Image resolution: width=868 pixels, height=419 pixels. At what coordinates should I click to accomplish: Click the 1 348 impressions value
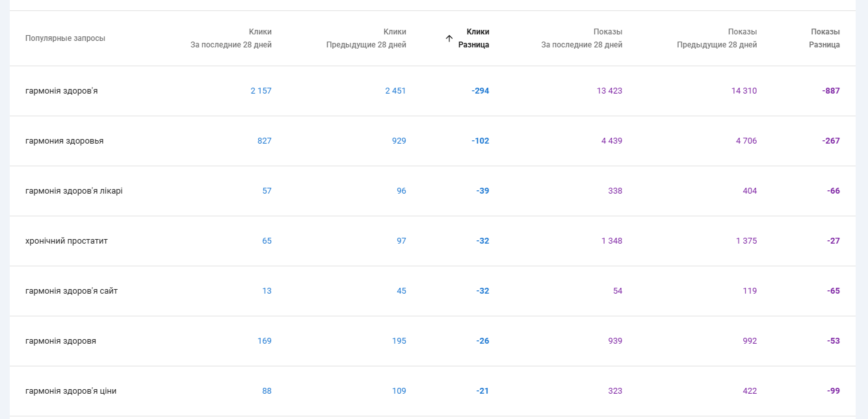(x=611, y=241)
